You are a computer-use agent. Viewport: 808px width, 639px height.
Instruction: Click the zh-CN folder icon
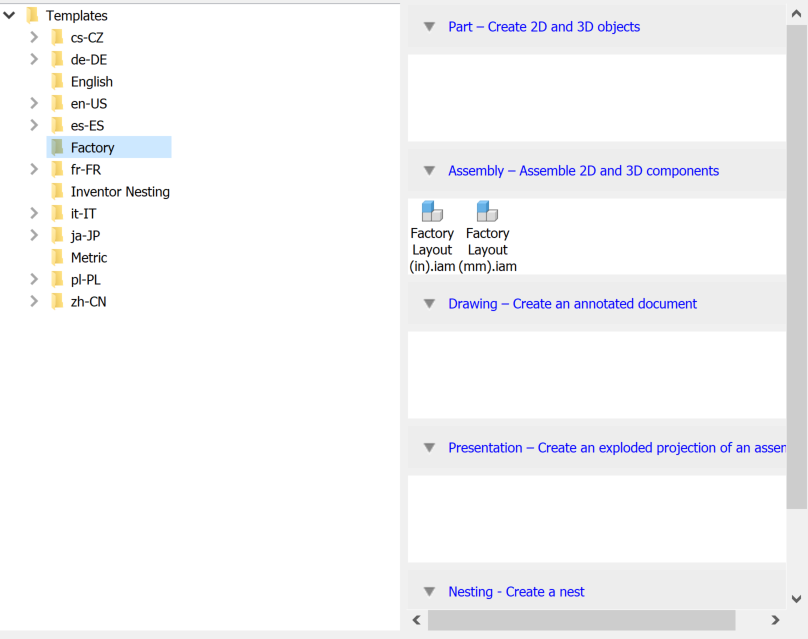click(57, 302)
